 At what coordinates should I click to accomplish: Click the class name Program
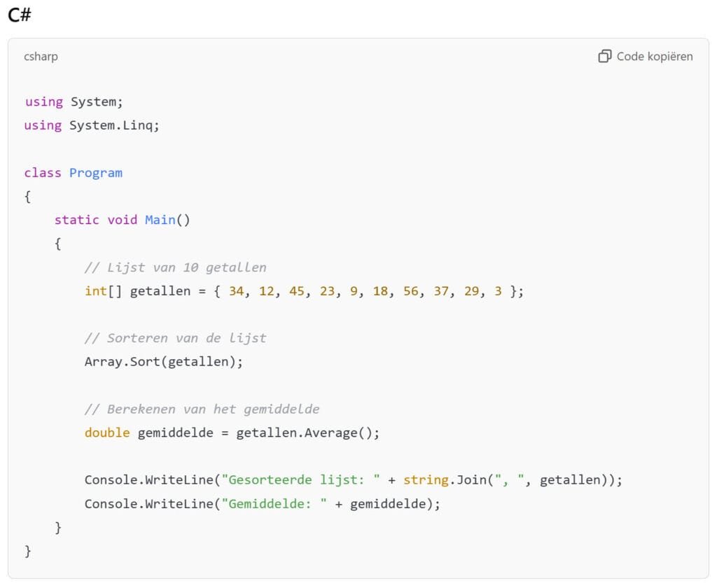(95, 173)
